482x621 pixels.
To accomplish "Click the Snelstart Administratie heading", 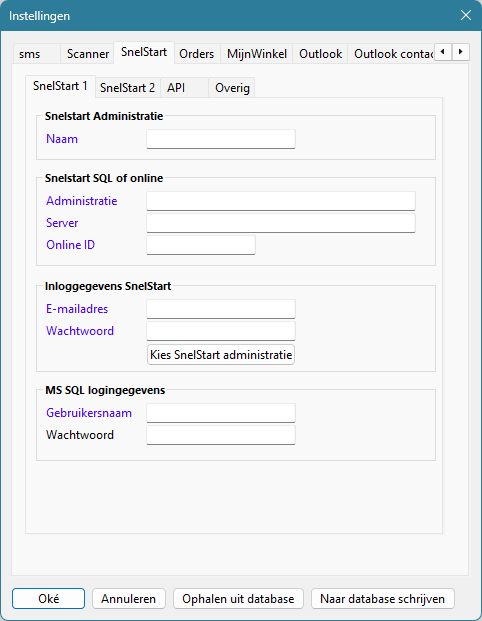I will (x=104, y=116).
